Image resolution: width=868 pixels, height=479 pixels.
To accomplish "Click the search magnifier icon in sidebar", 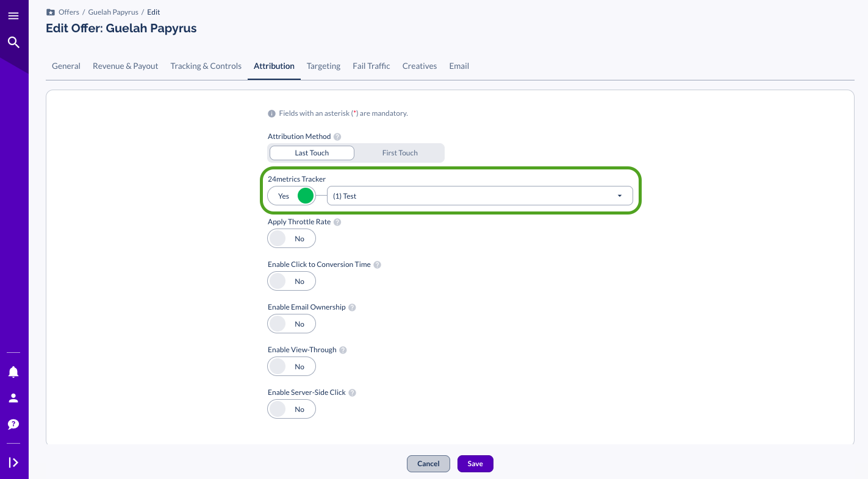I will (13, 42).
